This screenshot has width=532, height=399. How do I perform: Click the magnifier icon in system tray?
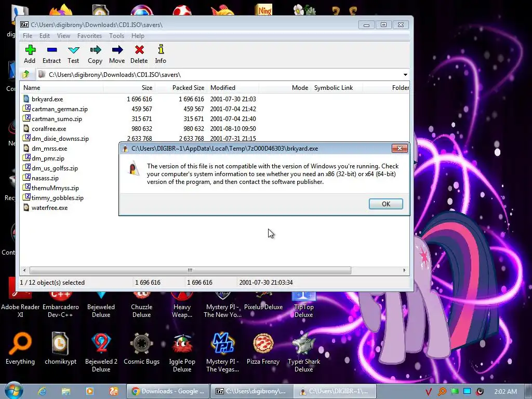(442, 392)
